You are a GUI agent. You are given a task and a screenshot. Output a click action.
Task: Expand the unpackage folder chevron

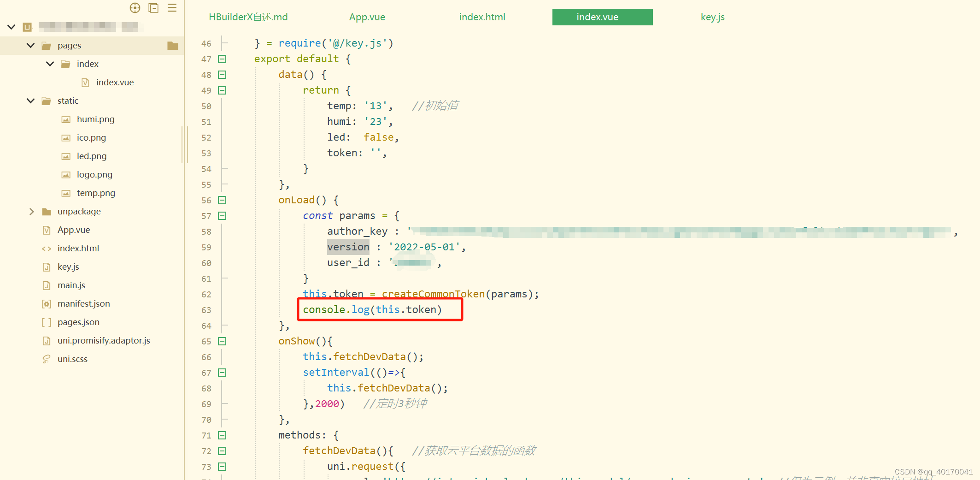pyautogui.click(x=31, y=212)
